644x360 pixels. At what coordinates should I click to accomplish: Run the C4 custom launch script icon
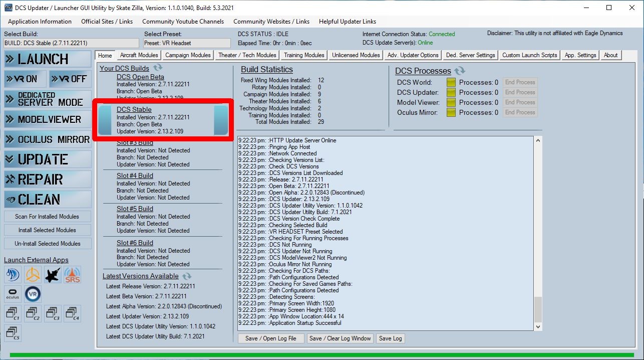coord(73,314)
